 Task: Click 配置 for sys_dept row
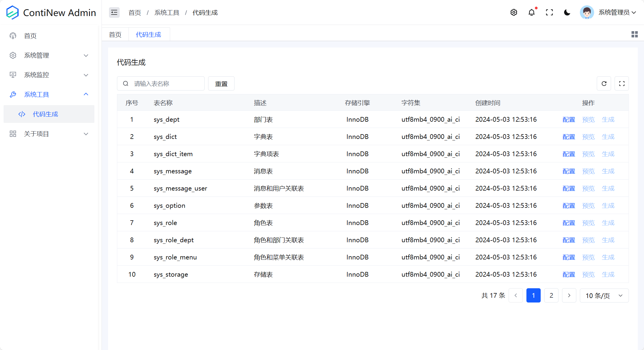point(569,120)
